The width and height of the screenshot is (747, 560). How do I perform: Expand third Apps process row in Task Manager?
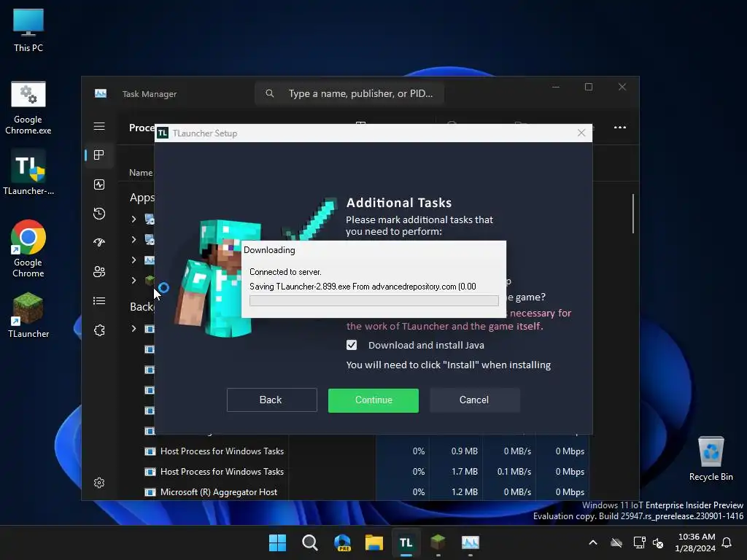tap(134, 260)
